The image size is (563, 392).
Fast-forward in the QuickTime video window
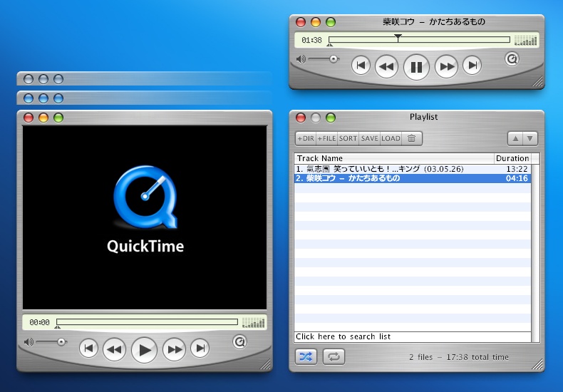pos(174,349)
